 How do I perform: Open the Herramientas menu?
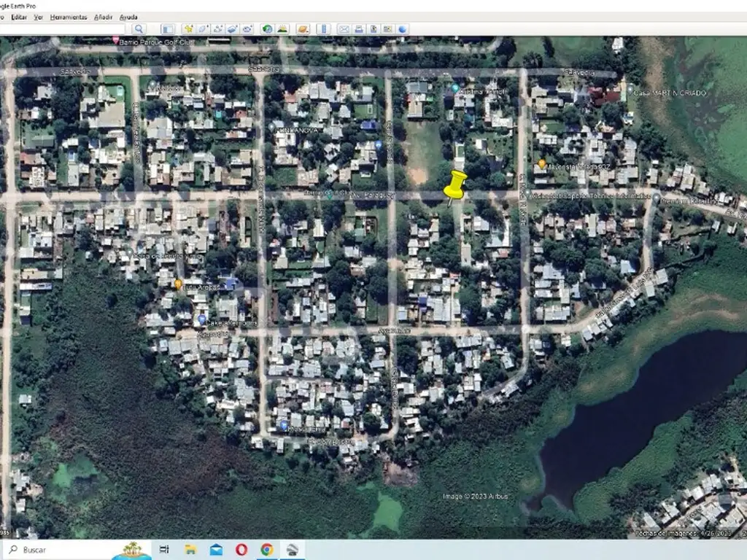tap(68, 17)
